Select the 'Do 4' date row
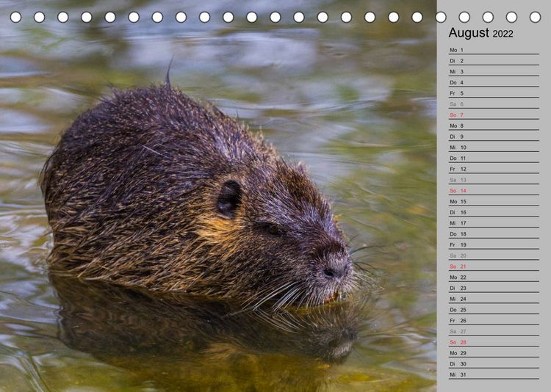The image size is (551, 392). click(494, 82)
